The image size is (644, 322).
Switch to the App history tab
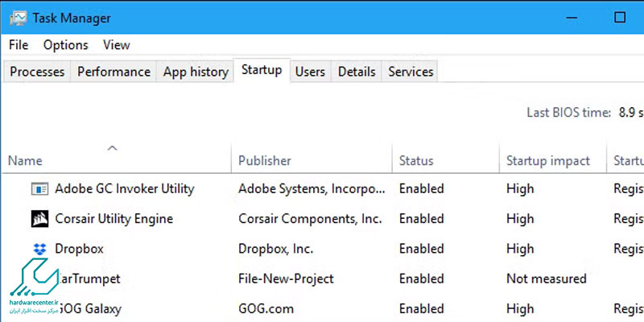196,72
